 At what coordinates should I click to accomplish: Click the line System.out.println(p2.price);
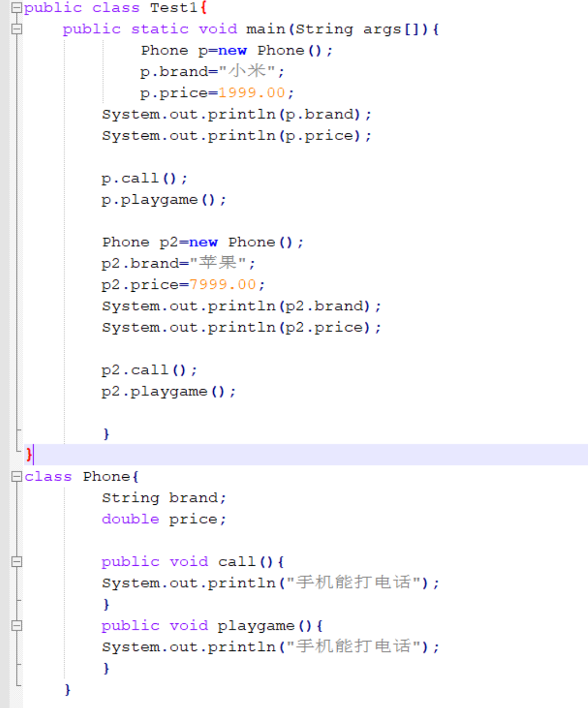(241, 328)
